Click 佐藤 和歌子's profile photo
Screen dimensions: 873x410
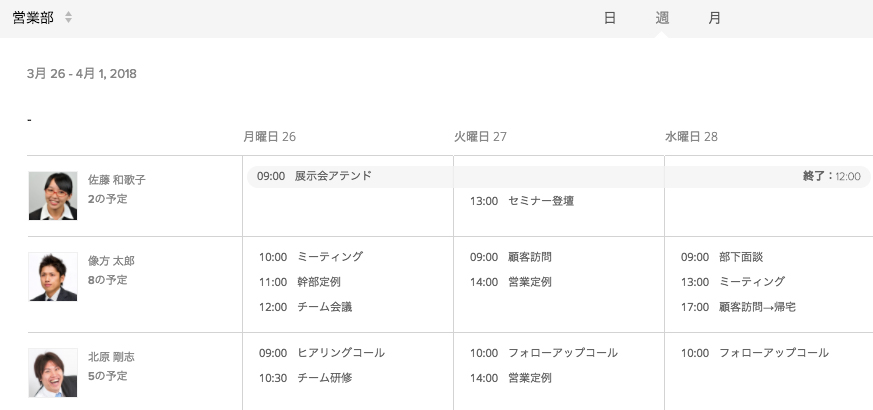coord(53,195)
